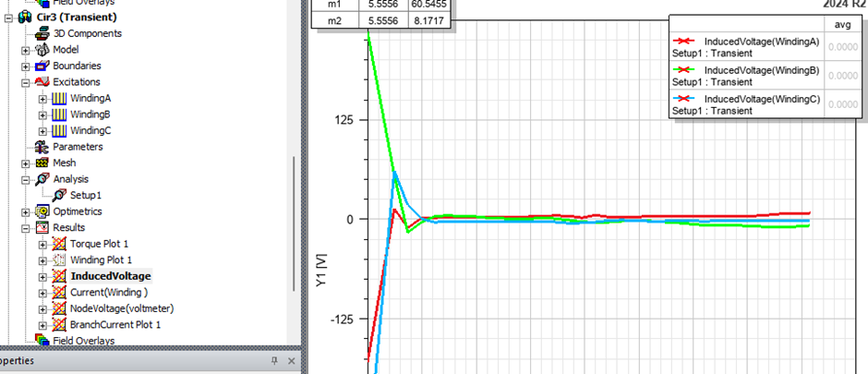This screenshot has height=374, width=868.
Task: Select the Torque Plot 1 report
Action: pos(99,244)
